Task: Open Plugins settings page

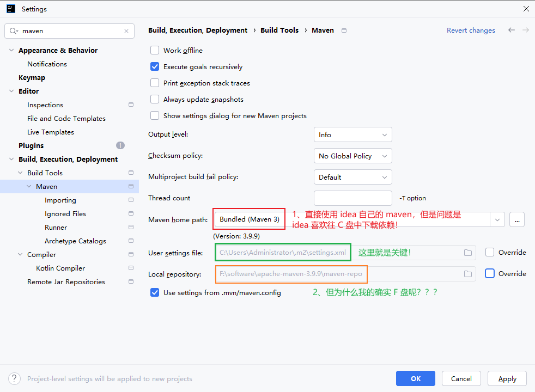Action: (31, 145)
